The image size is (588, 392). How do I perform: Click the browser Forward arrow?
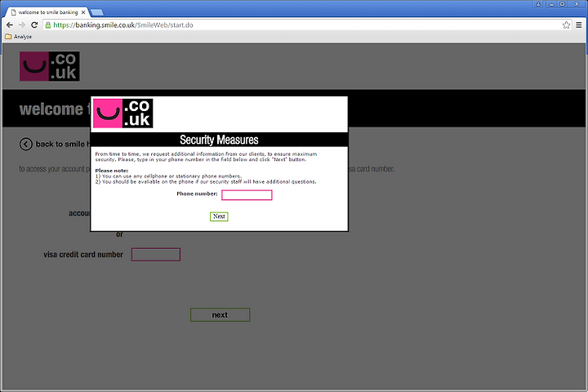pyautogui.click(x=22, y=24)
